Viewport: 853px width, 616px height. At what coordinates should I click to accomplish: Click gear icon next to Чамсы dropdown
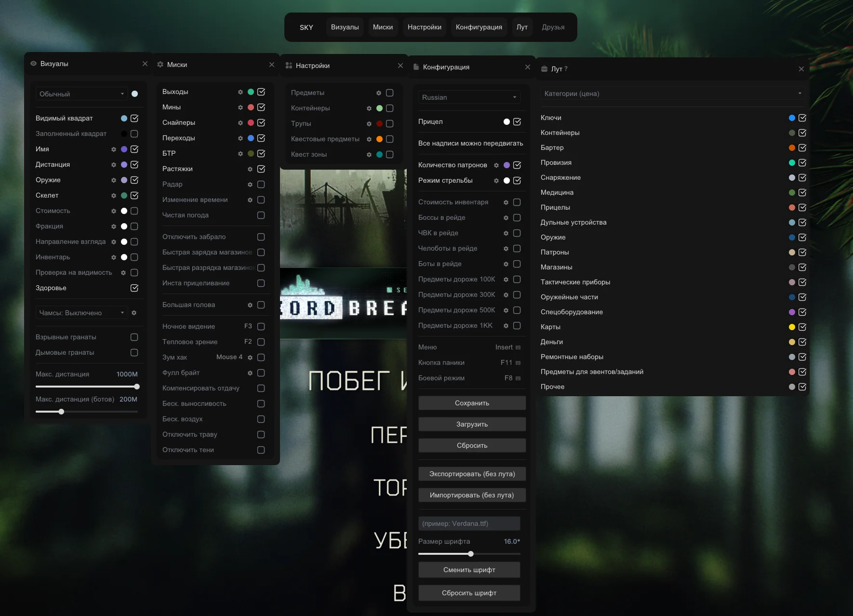coord(134,313)
